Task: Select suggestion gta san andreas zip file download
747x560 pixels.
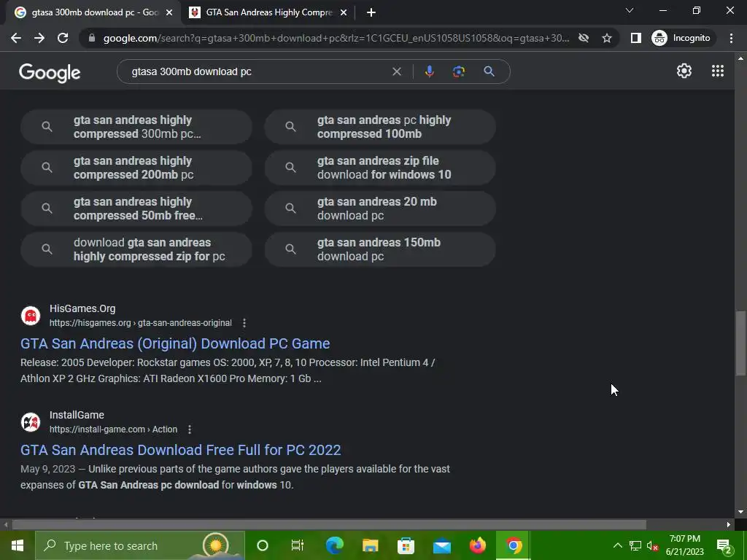Action: tap(380, 168)
